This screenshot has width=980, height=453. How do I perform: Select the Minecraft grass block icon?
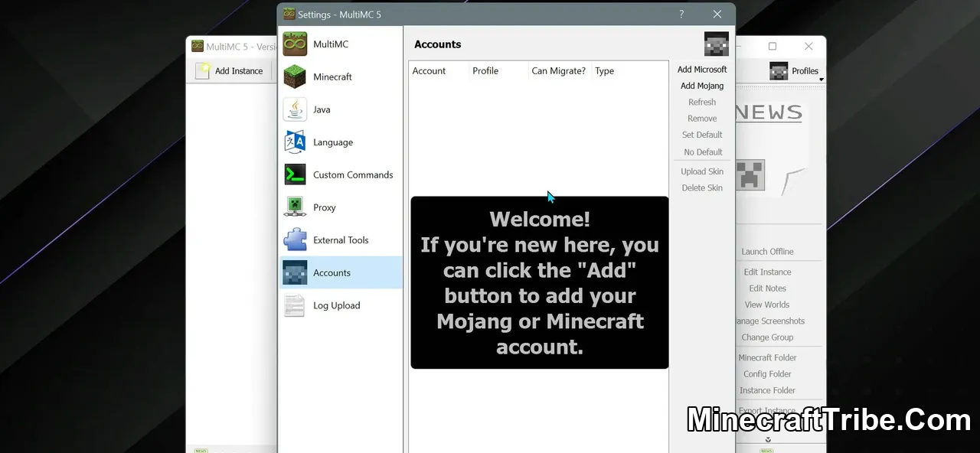click(x=295, y=77)
